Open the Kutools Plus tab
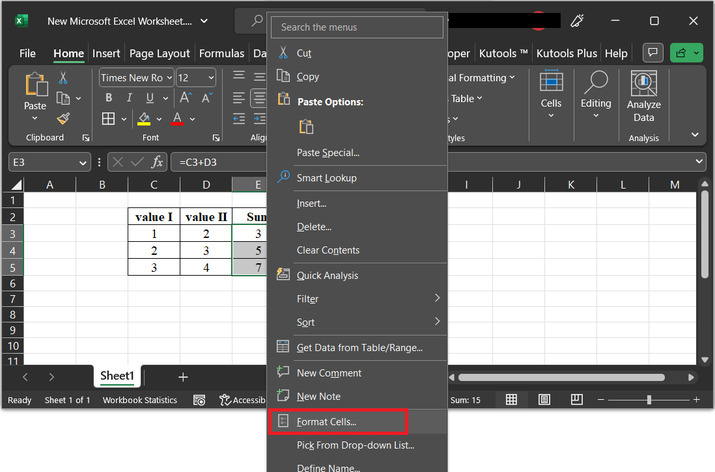 tap(566, 53)
